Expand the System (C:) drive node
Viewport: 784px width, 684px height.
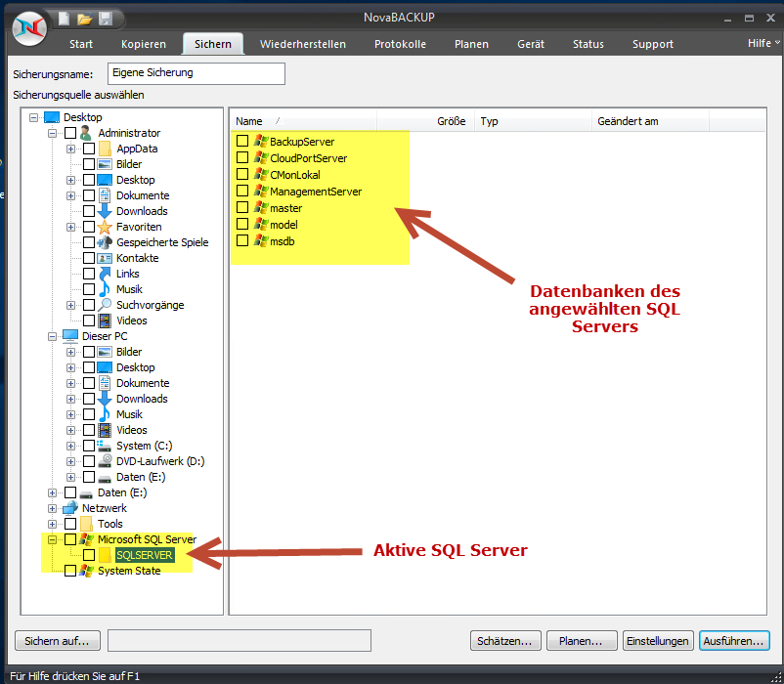point(70,446)
